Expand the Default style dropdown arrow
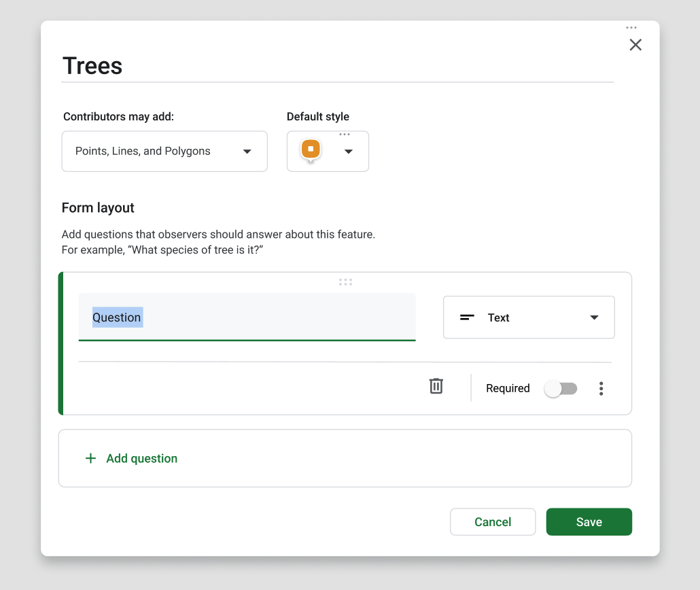700x590 pixels. [x=349, y=152]
